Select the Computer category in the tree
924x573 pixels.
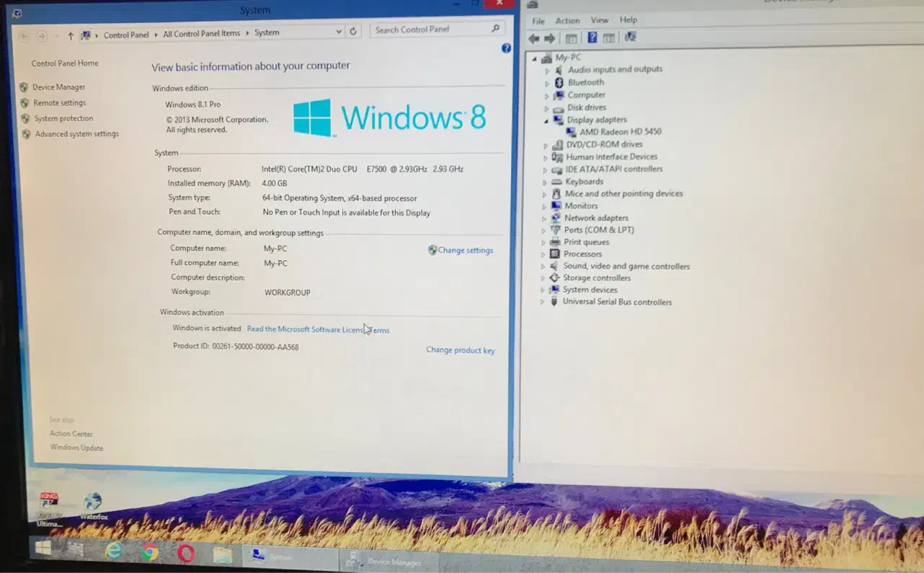click(x=587, y=95)
